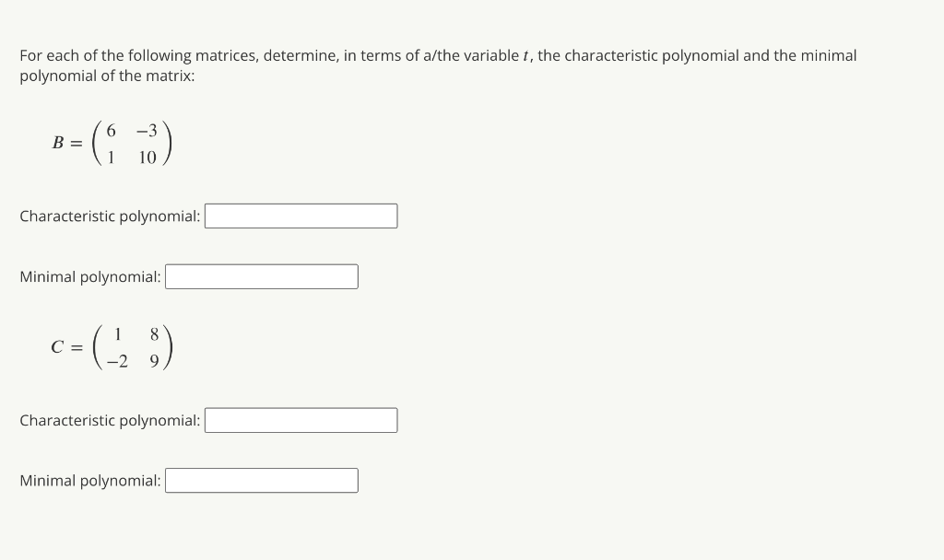Viewport: 944px width, 560px height.
Task: Click the entry 9 in matrix C
Action: point(153,360)
